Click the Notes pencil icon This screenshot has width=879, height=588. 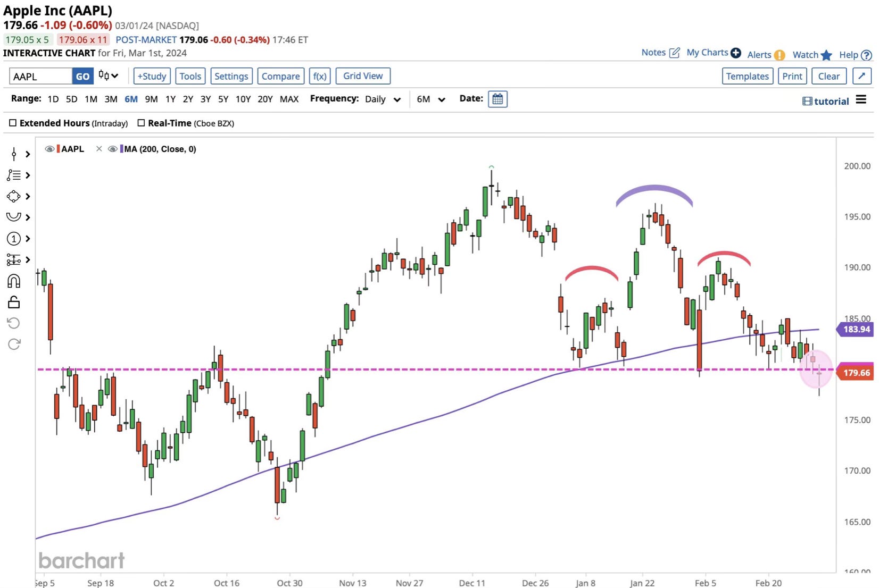pos(675,53)
